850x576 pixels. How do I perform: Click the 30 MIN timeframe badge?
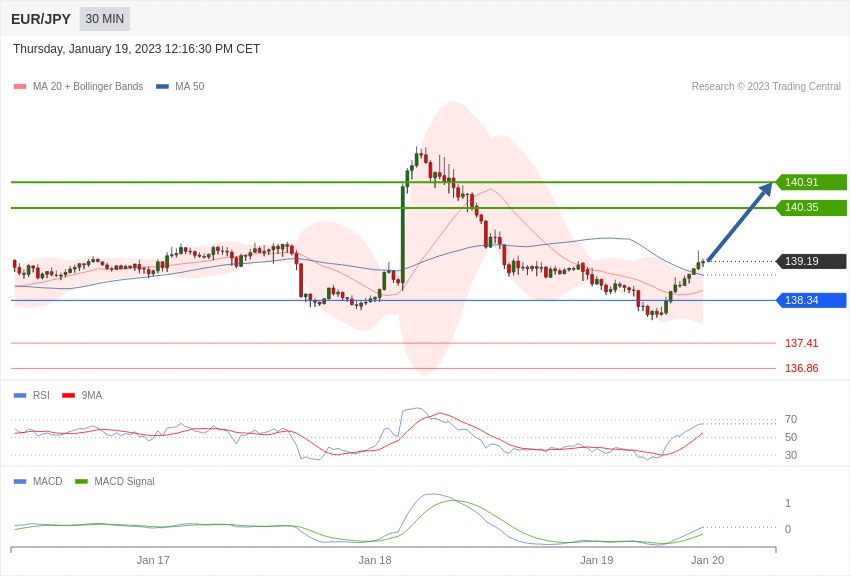pyautogui.click(x=105, y=19)
